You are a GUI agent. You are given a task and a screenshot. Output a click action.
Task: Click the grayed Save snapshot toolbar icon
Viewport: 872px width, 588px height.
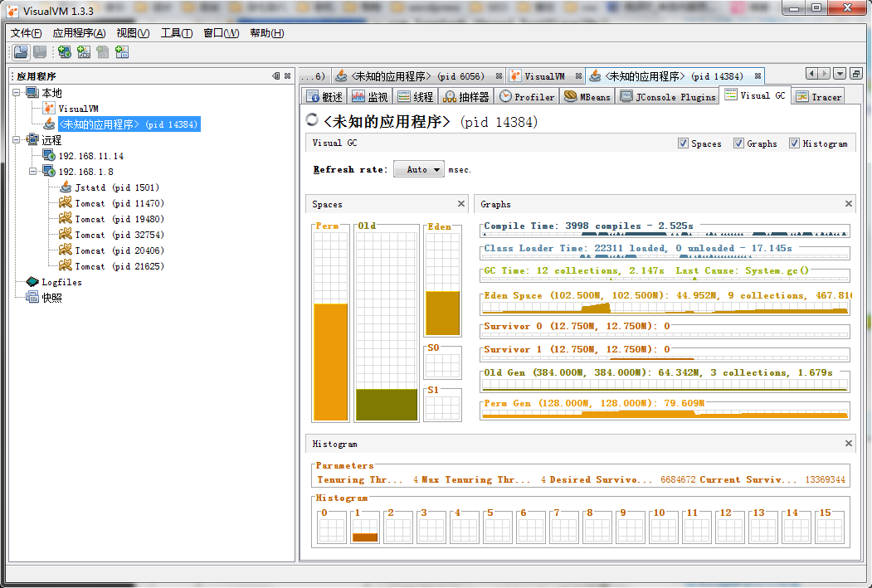coord(40,52)
